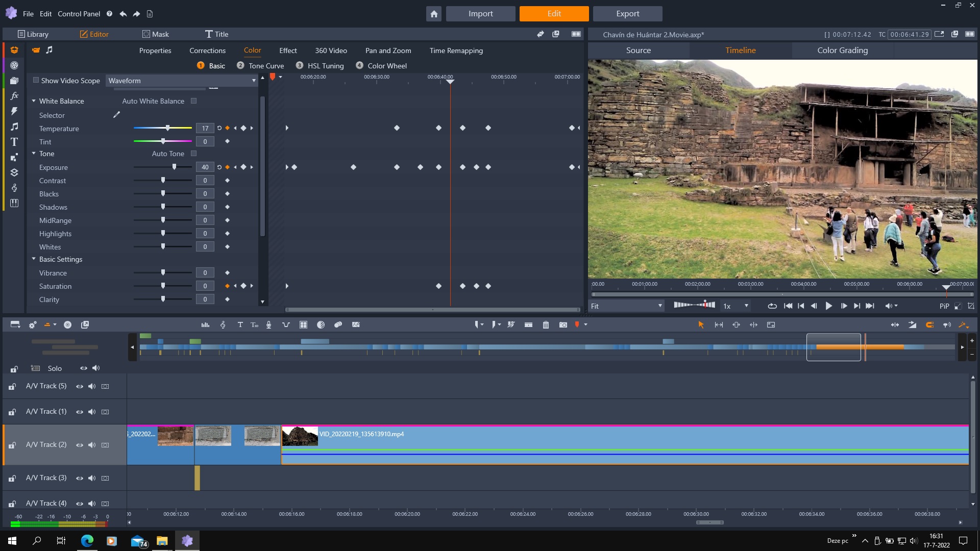This screenshot has width=980, height=551.
Task: Switch to the Color Grading tab
Action: [842, 51]
